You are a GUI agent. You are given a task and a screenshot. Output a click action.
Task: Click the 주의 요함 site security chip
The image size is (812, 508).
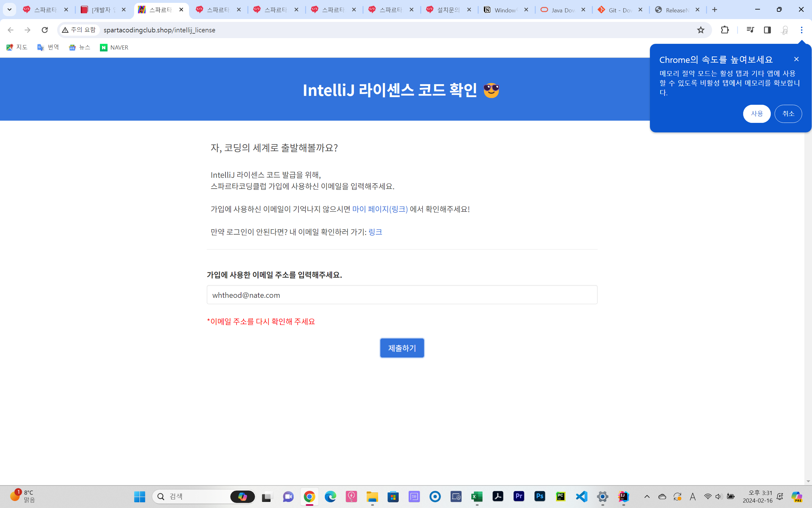tap(79, 30)
